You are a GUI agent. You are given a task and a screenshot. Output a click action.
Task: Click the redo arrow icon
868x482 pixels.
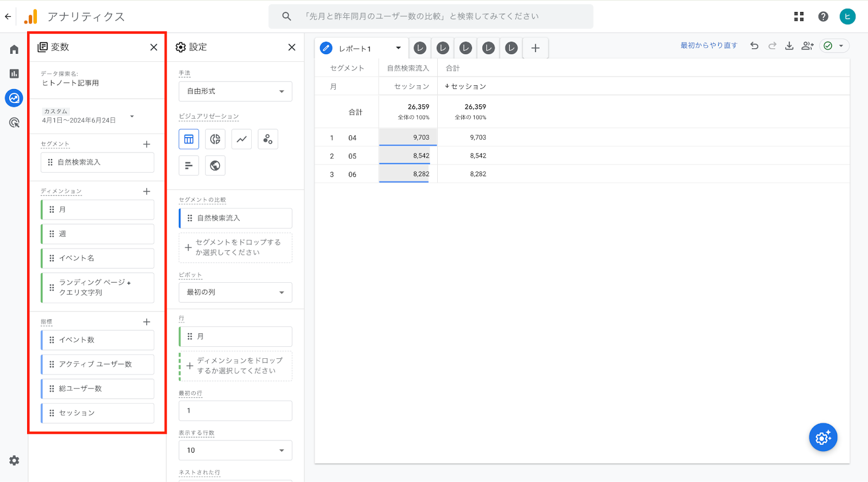[x=772, y=46]
